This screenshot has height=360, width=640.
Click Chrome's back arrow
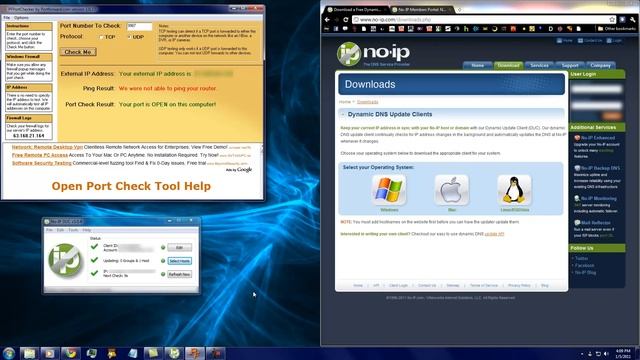click(x=327, y=20)
